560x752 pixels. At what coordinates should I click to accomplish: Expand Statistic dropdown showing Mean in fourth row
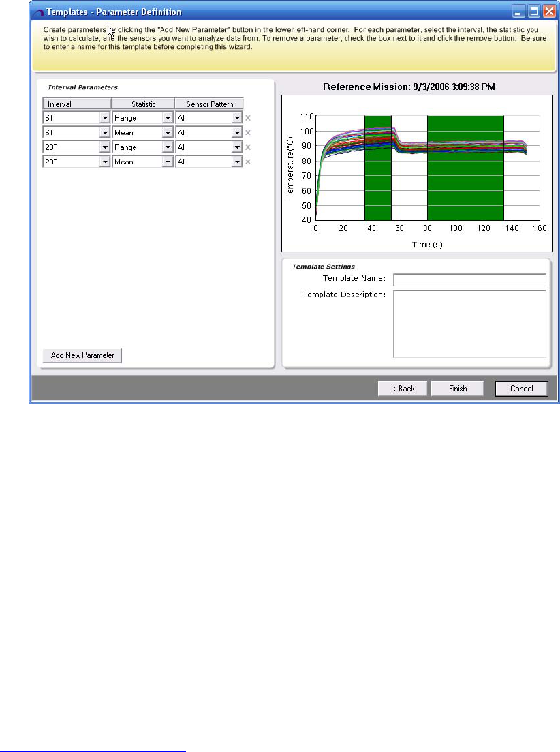[x=168, y=162]
